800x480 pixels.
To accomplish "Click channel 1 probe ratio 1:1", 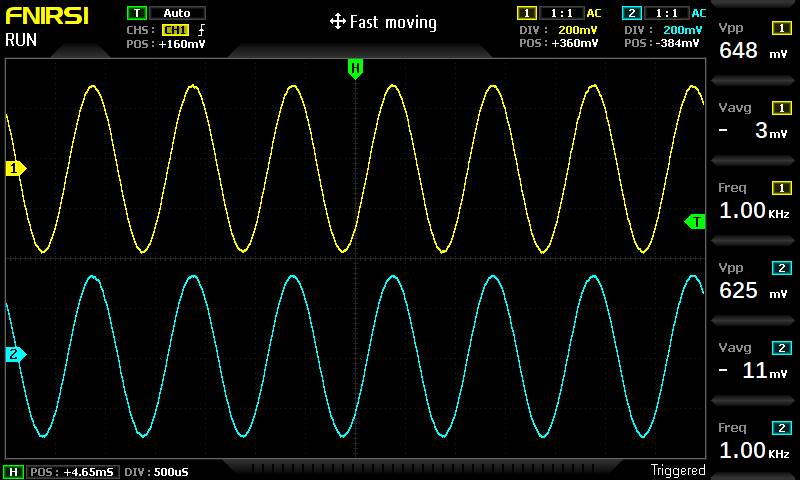I will 561,13.
